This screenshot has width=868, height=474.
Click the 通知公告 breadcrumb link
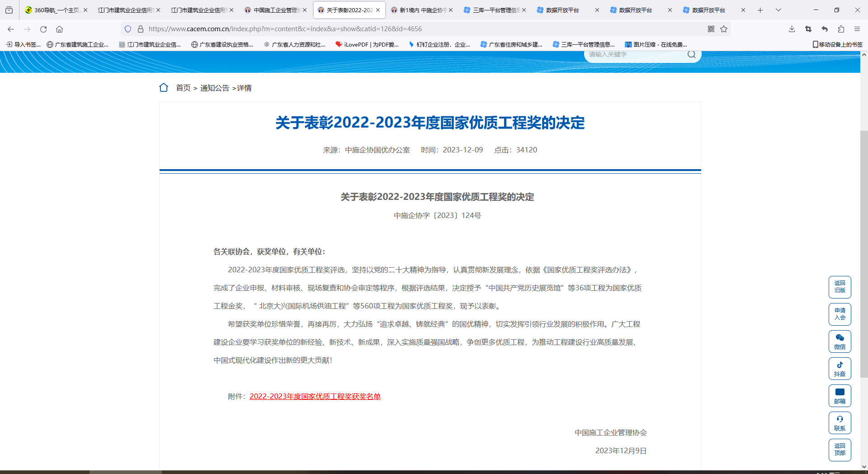pos(215,88)
